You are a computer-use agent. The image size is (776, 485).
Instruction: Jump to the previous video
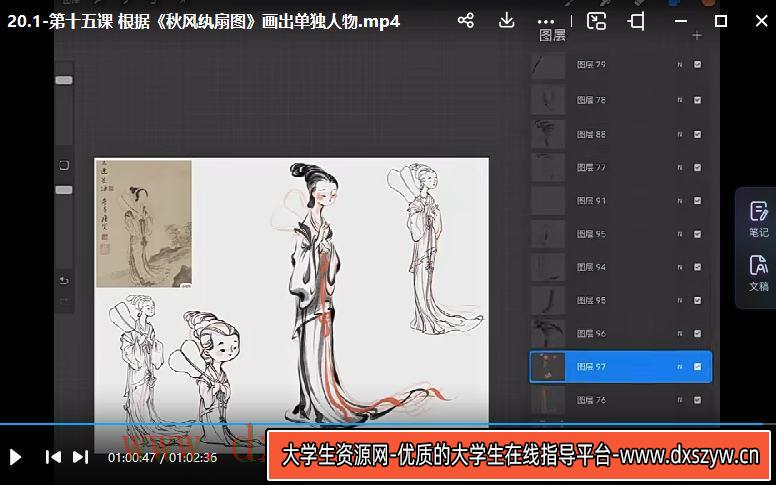point(53,457)
